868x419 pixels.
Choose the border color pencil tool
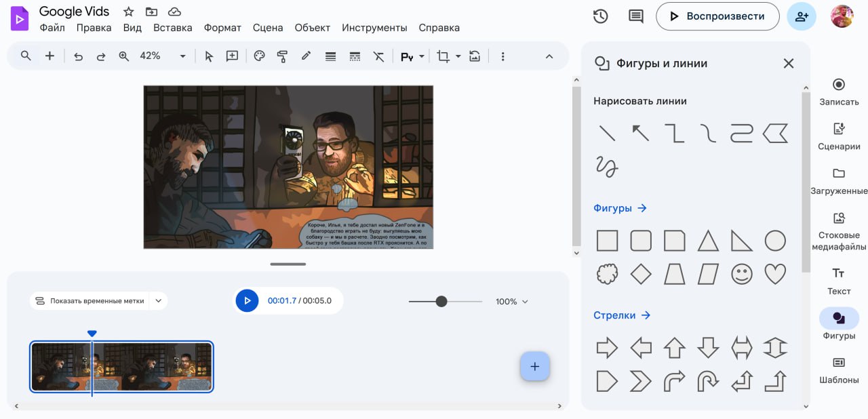(x=306, y=56)
